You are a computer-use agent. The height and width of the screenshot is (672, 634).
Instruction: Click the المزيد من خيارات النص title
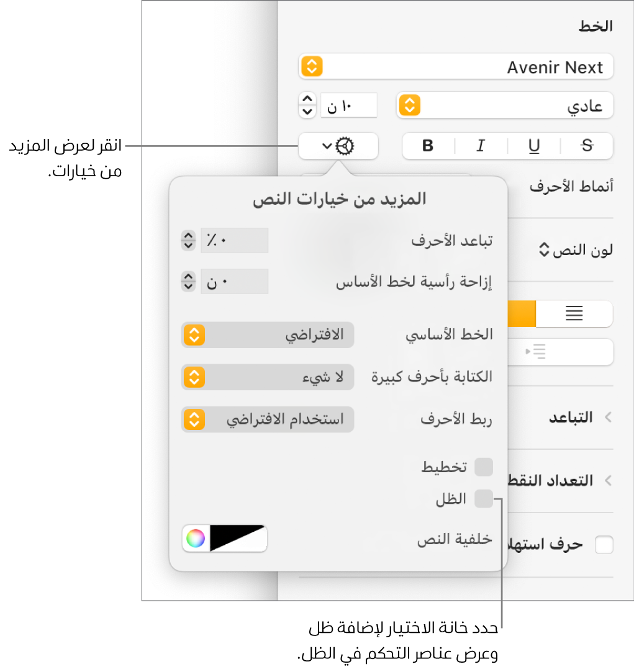339,199
